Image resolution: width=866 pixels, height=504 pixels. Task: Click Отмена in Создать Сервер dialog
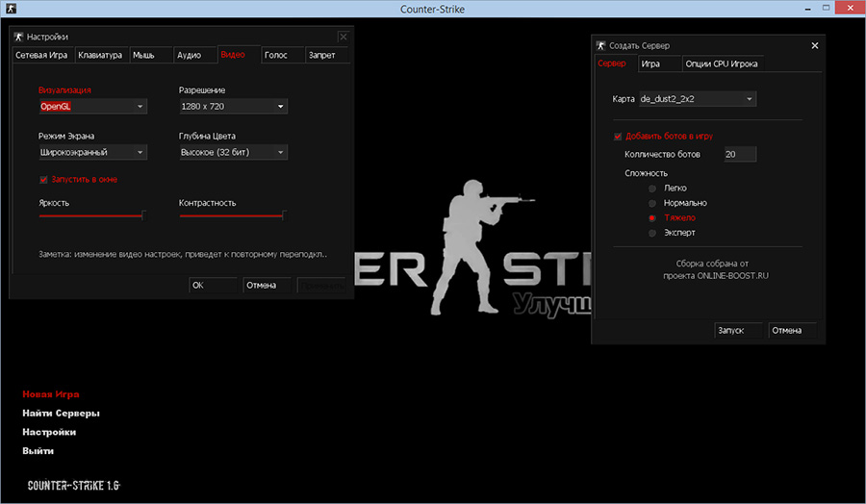point(792,330)
